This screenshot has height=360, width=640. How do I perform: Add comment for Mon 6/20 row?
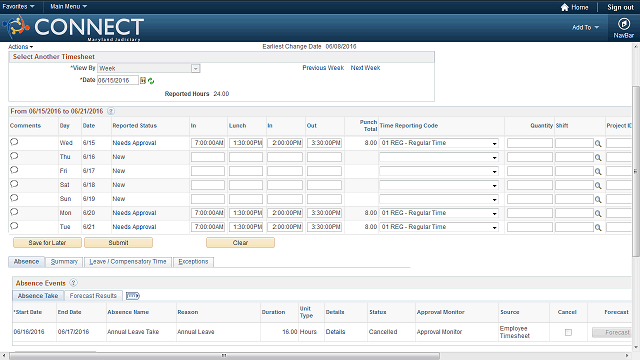pos(14,212)
